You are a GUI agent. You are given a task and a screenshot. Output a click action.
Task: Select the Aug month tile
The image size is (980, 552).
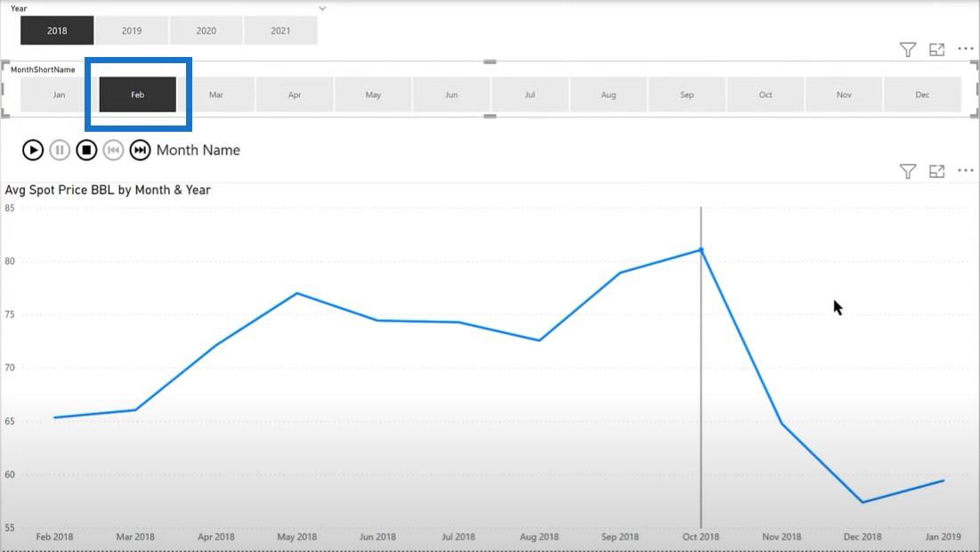(608, 94)
